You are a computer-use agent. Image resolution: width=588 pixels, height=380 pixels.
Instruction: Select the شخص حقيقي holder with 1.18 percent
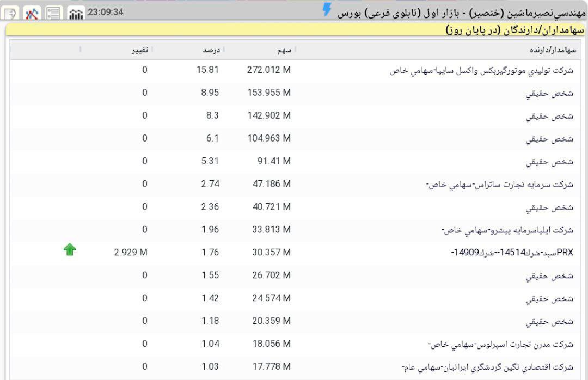tap(549, 322)
